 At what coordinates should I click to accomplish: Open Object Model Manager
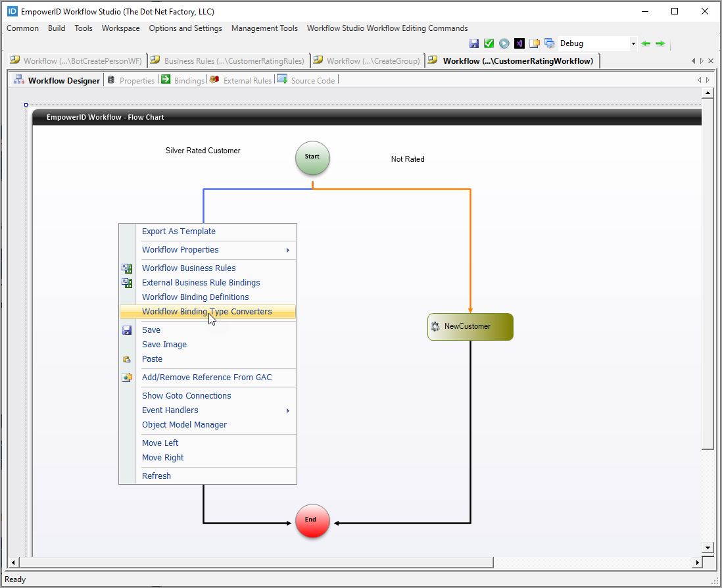point(184,425)
